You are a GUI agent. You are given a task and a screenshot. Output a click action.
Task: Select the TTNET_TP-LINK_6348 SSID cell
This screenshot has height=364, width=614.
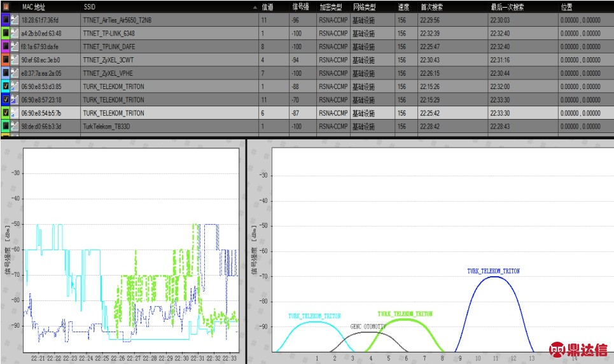point(169,33)
